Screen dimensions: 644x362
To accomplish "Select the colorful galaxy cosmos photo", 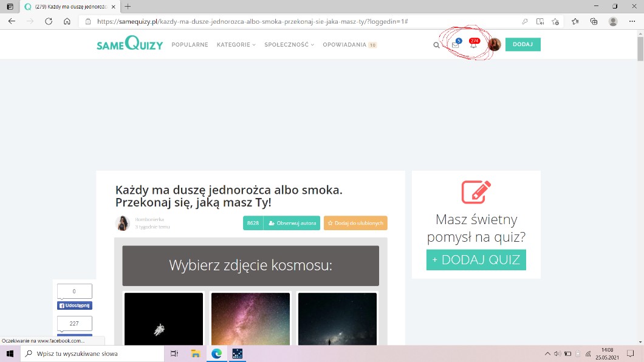I will click(x=251, y=319).
